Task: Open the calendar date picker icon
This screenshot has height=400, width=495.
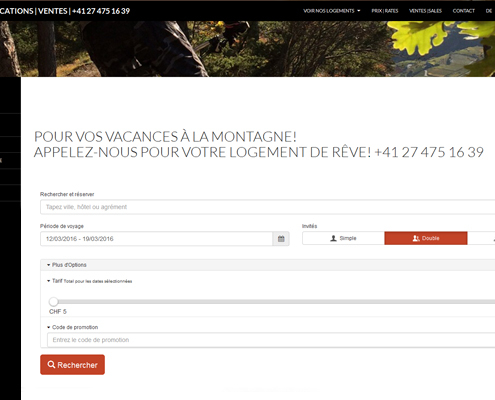Action: pos(281,239)
